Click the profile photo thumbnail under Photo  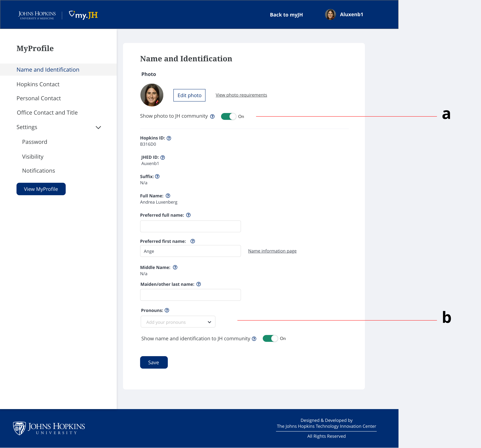[x=152, y=95]
